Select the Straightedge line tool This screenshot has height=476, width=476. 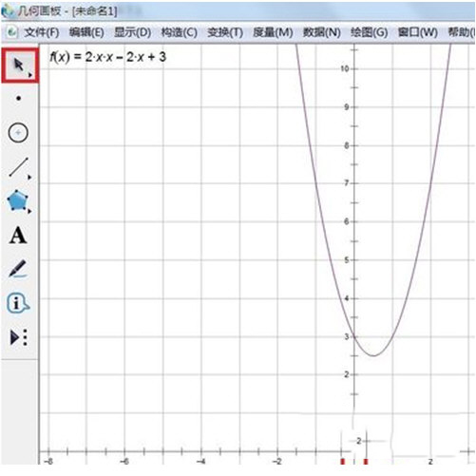coord(19,167)
